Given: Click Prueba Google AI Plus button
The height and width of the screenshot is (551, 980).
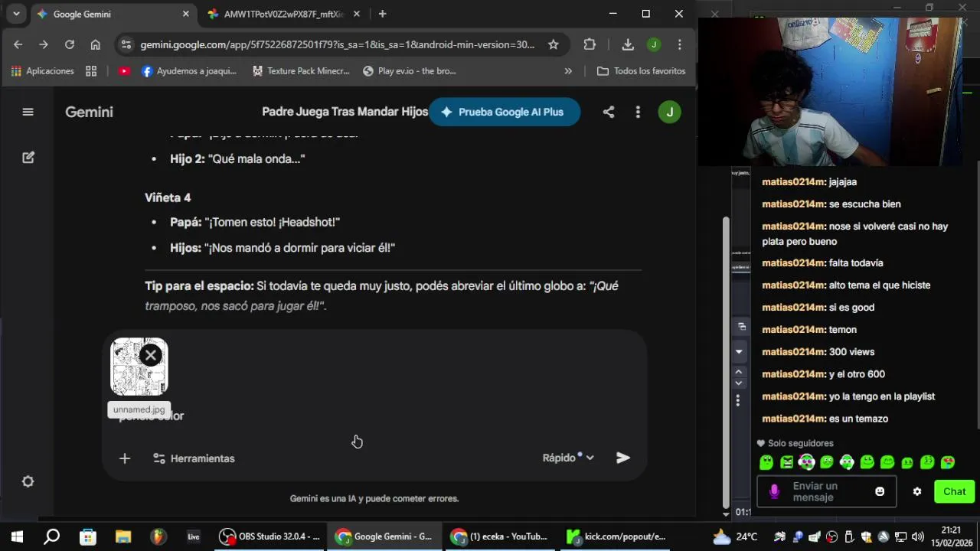Looking at the screenshot, I should coord(504,112).
